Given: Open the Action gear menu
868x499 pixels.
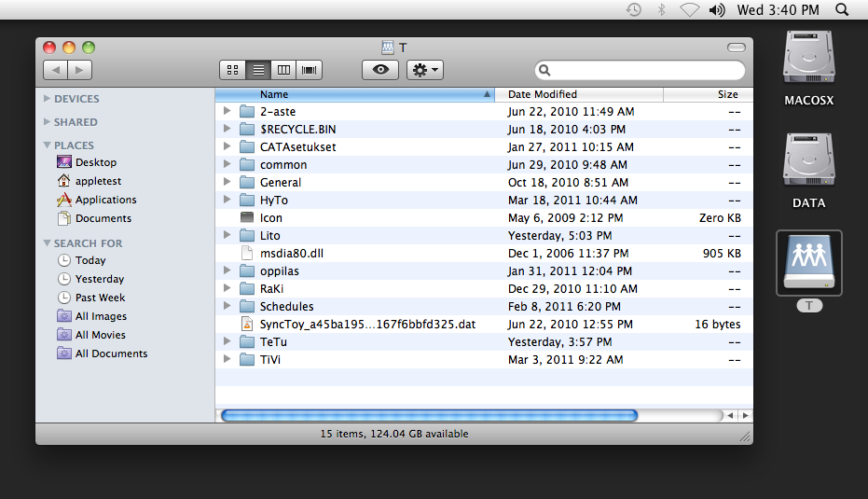Looking at the screenshot, I should (425, 70).
